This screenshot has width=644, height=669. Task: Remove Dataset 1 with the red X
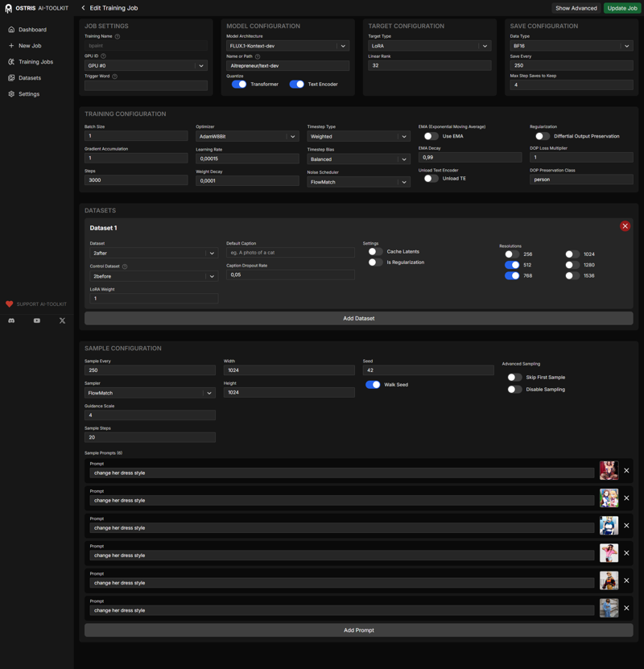click(x=625, y=226)
